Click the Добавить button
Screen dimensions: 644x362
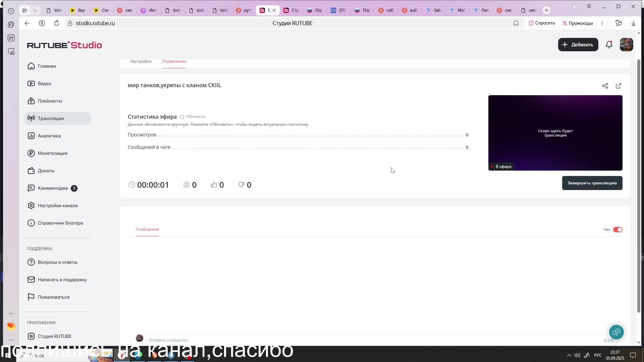coord(578,45)
